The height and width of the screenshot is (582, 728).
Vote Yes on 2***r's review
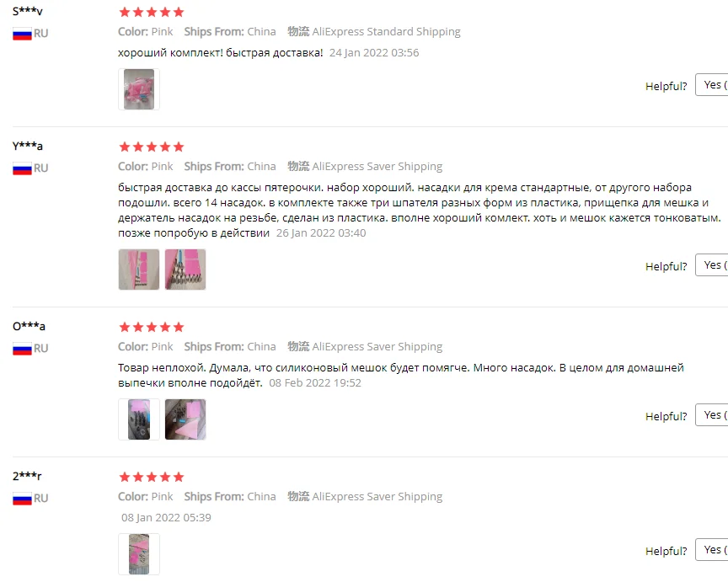(712, 549)
